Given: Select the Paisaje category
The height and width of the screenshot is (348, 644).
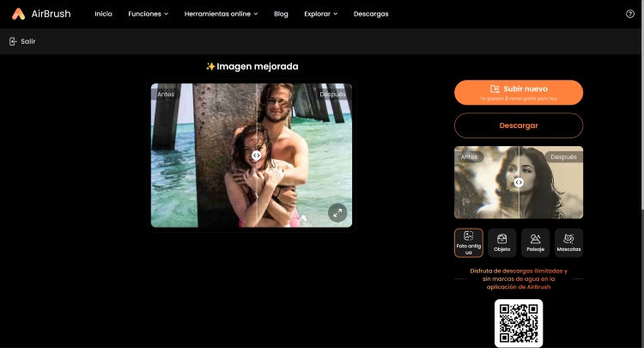Looking at the screenshot, I should pyautogui.click(x=535, y=243).
